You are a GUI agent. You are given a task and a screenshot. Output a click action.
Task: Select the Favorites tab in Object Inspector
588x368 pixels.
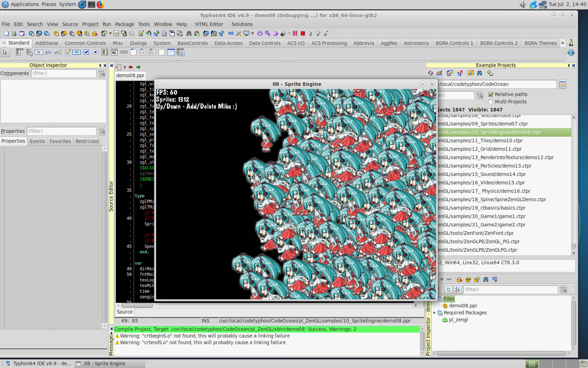60,141
